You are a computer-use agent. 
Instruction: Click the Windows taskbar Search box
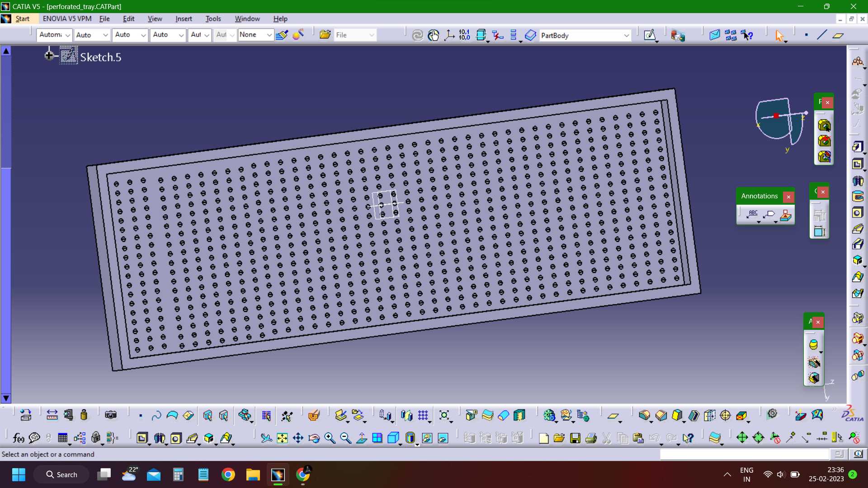[62, 474]
